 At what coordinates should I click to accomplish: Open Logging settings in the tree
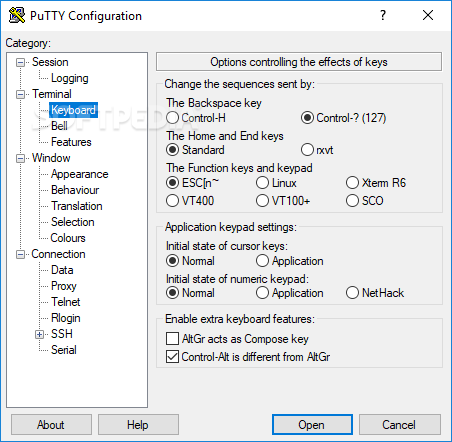coord(69,78)
